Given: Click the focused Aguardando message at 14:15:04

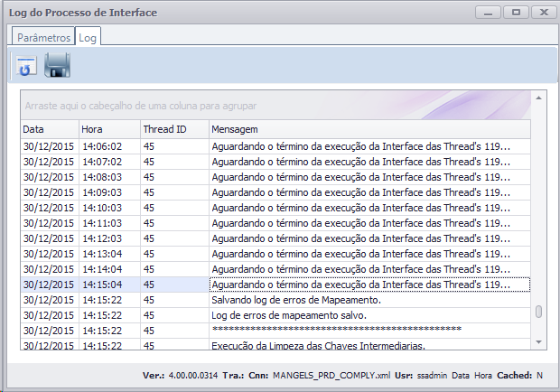Looking at the screenshot, I should (369, 285).
